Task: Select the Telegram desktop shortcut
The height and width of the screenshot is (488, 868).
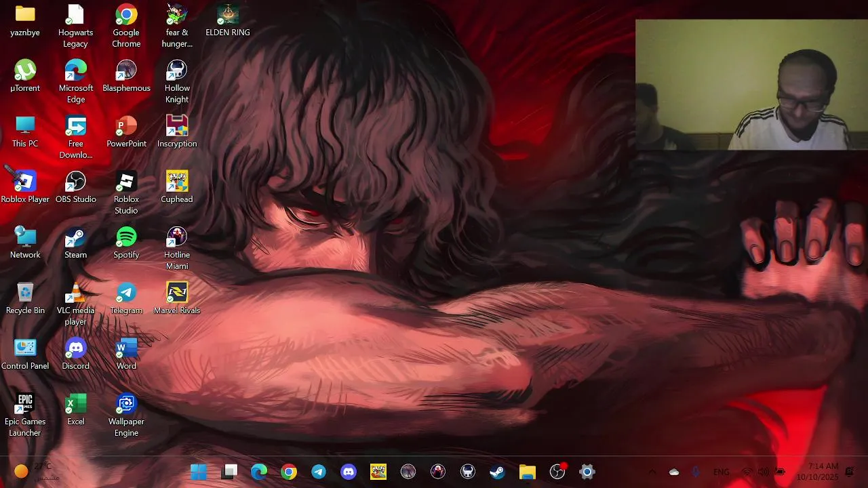Action: (x=126, y=298)
